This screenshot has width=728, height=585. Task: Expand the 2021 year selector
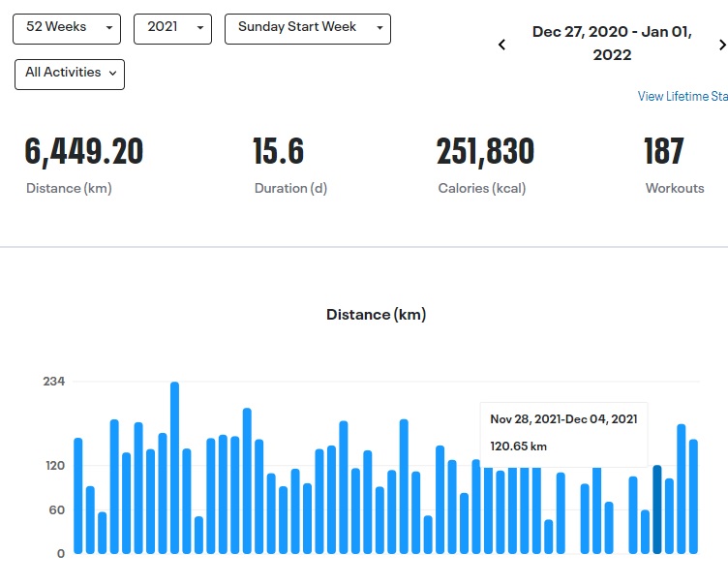[172, 29]
